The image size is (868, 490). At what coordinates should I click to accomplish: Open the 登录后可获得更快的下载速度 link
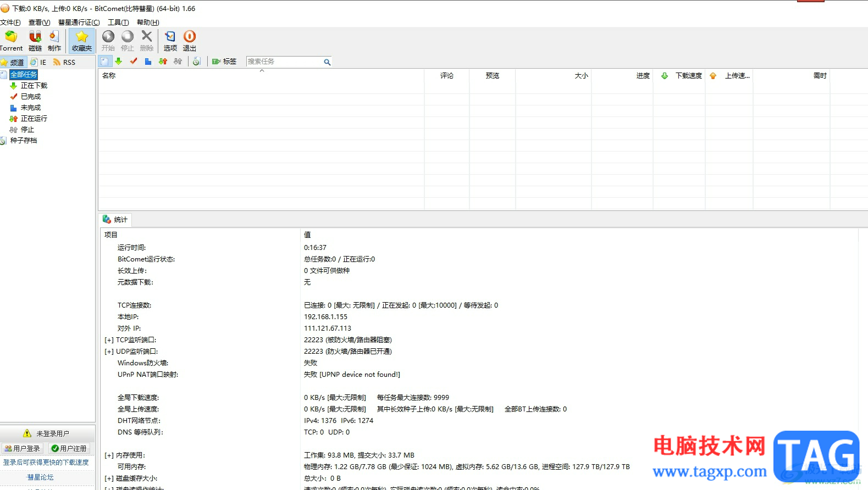tap(46, 463)
